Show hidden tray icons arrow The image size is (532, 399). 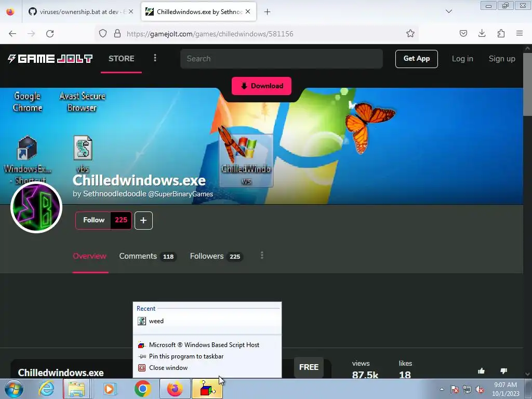tap(442, 389)
